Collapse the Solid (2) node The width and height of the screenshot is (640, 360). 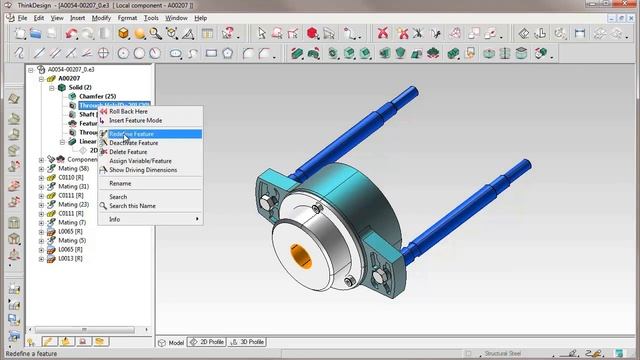pyautogui.click(x=52, y=88)
